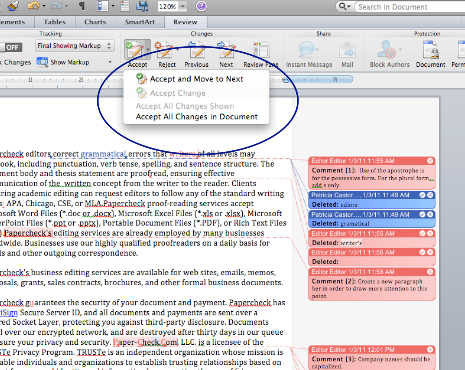
Task: Click the highlighted 'Paper-Check.Com' text
Action: pyautogui.click(x=146, y=342)
